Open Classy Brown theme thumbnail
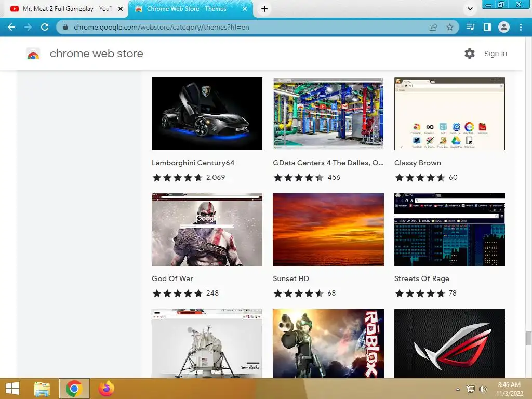The image size is (532, 399). [x=449, y=114]
